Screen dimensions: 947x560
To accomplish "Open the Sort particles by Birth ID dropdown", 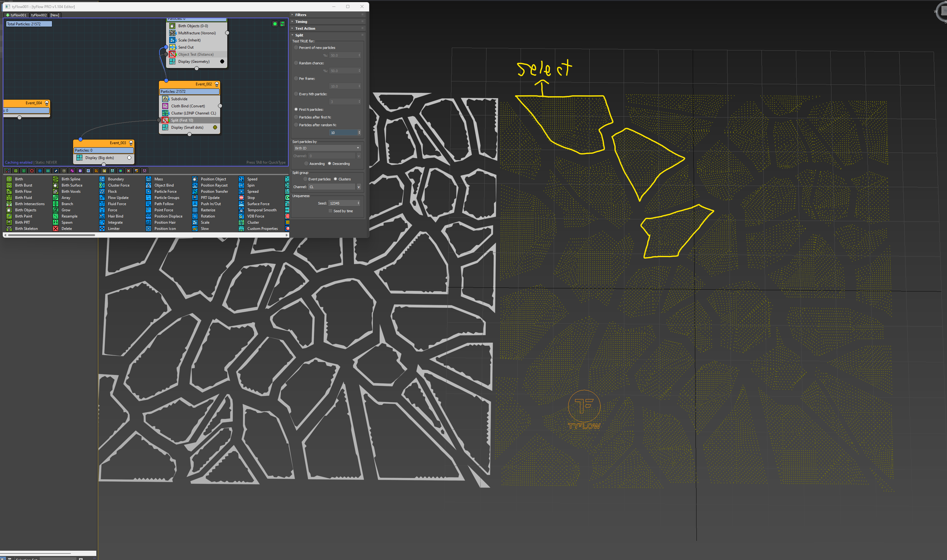I will point(327,148).
